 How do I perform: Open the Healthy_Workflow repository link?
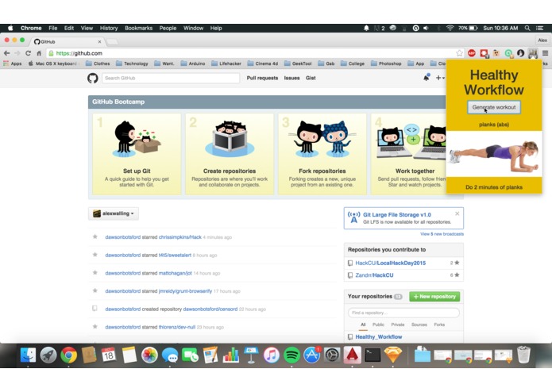point(378,336)
